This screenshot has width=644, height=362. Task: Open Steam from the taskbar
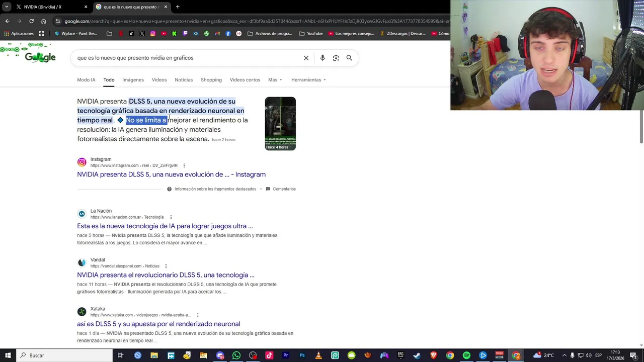click(x=417, y=355)
